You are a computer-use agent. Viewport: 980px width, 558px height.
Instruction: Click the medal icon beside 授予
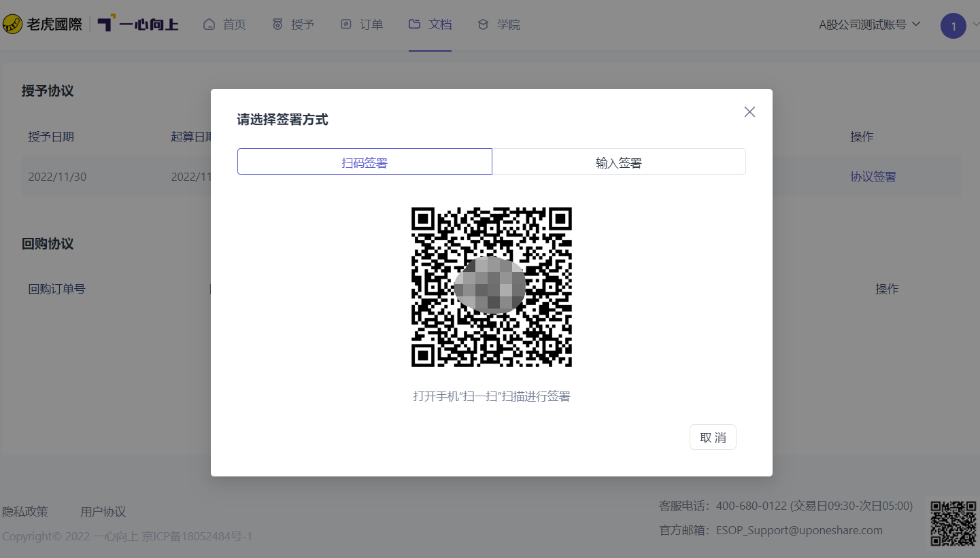pos(277,24)
